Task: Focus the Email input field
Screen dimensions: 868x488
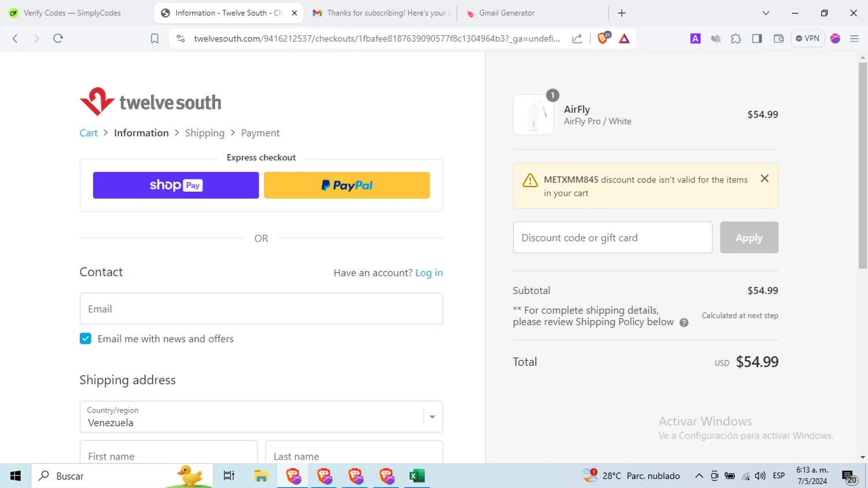Action: coord(261,309)
